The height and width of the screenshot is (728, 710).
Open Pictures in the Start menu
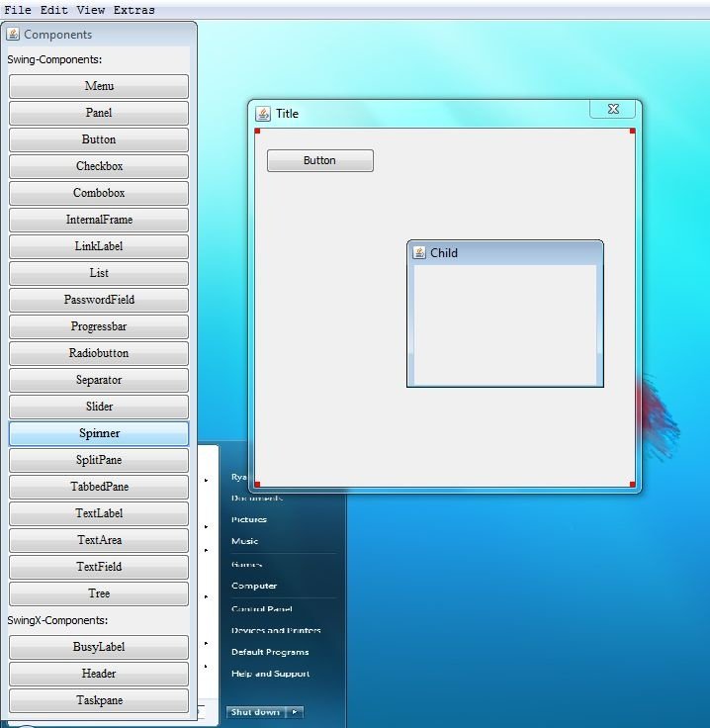coord(249,519)
